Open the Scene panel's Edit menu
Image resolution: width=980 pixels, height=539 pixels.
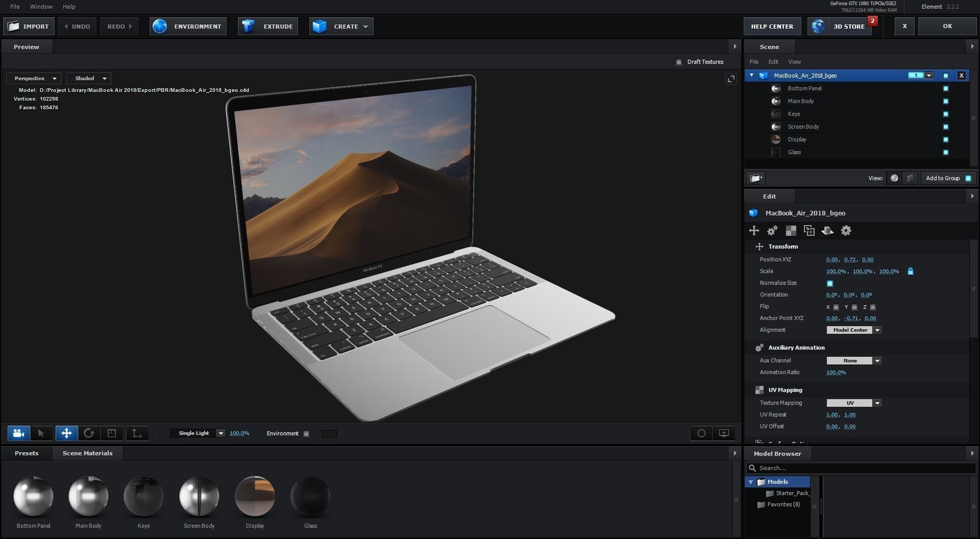pyautogui.click(x=773, y=62)
